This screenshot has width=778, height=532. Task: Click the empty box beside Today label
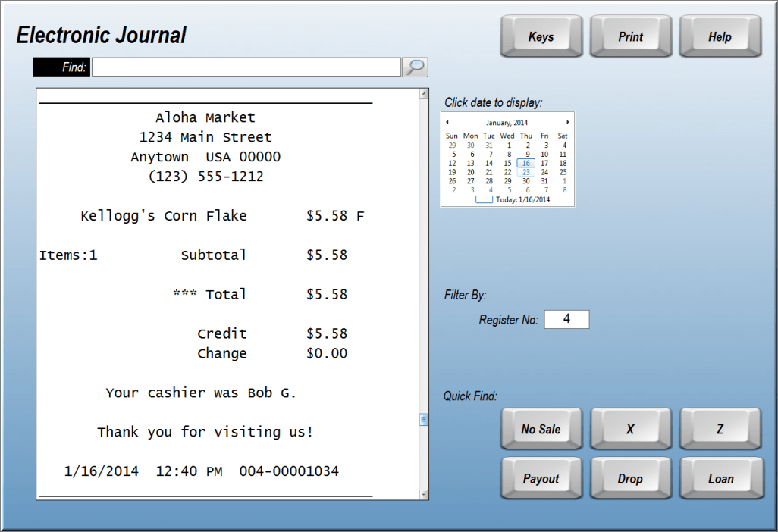[485, 199]
